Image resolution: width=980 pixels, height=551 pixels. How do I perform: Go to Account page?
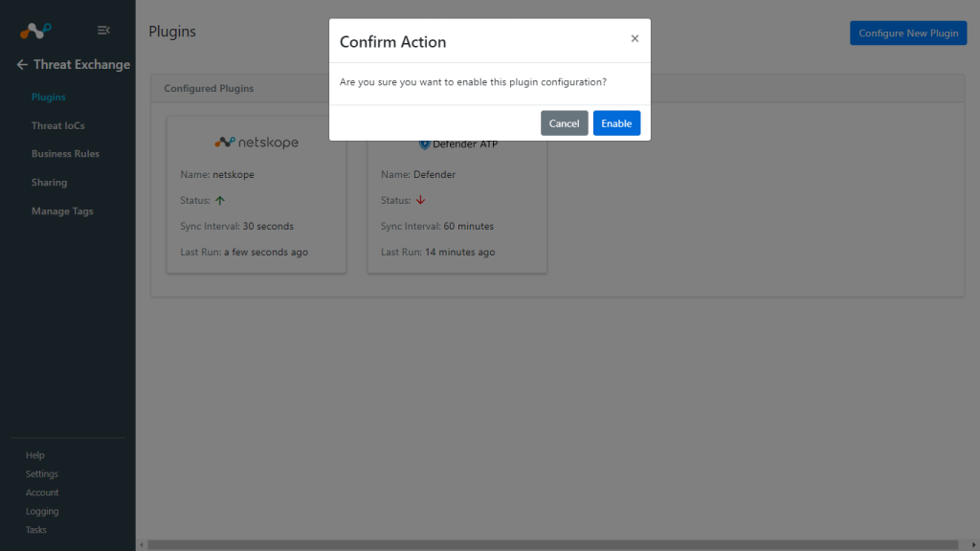coord(42,493)
